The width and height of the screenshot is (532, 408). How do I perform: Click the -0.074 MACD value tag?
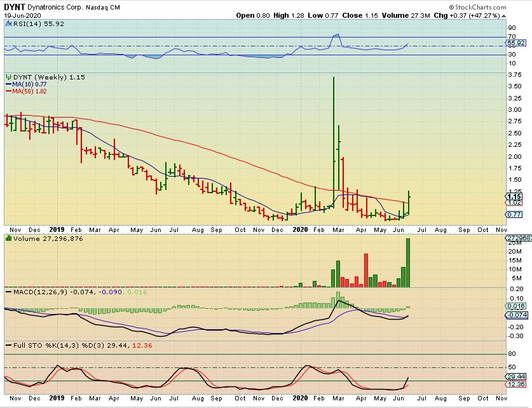point(519,315)
